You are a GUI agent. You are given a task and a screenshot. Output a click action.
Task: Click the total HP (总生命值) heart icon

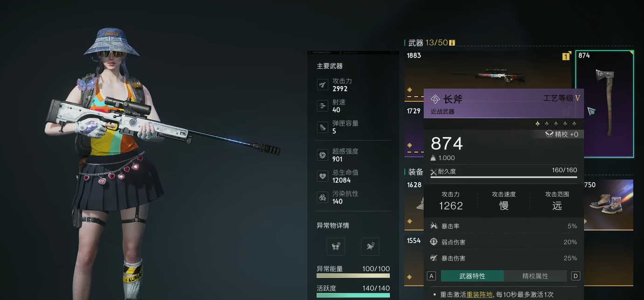(x=322, y=176)
